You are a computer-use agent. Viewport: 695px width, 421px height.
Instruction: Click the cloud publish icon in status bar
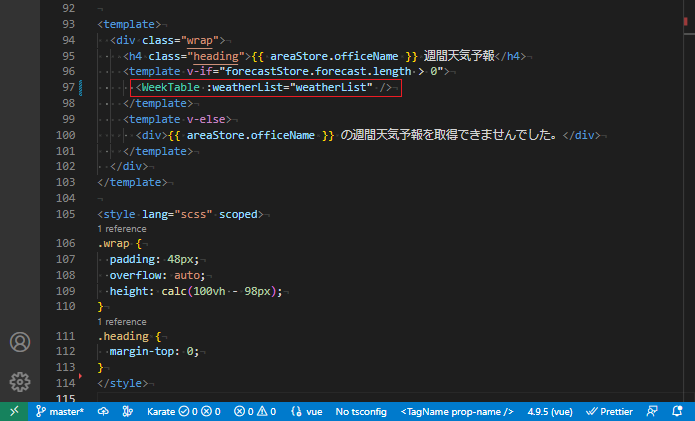[x=103, y=411]
